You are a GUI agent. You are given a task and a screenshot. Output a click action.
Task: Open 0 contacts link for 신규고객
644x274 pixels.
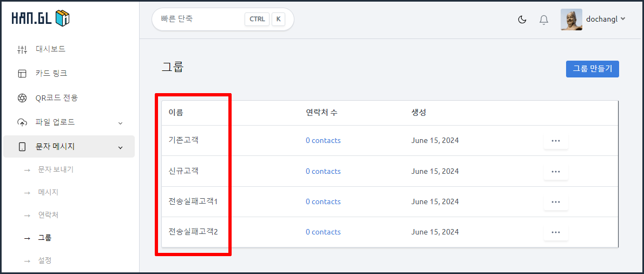coord(323,171)
